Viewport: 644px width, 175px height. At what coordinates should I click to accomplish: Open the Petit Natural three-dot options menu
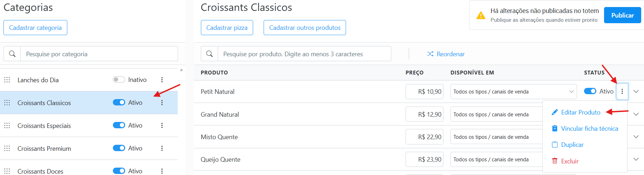pos(622,91)
